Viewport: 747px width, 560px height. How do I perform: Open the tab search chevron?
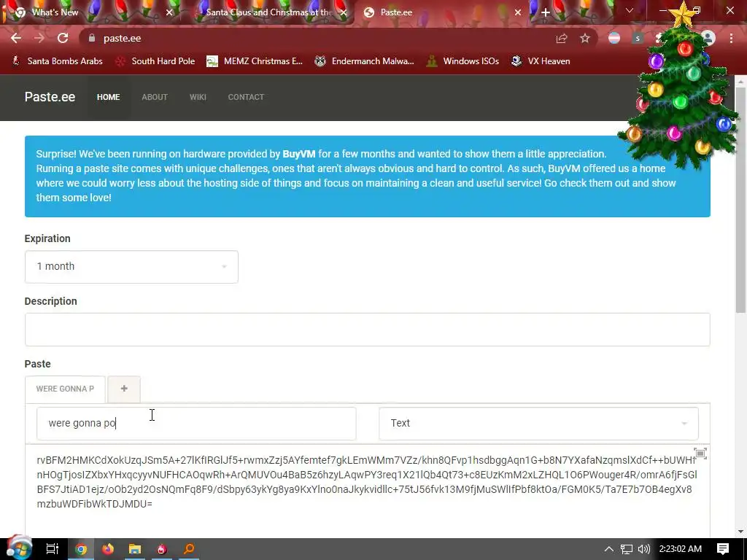click(630, 10)
